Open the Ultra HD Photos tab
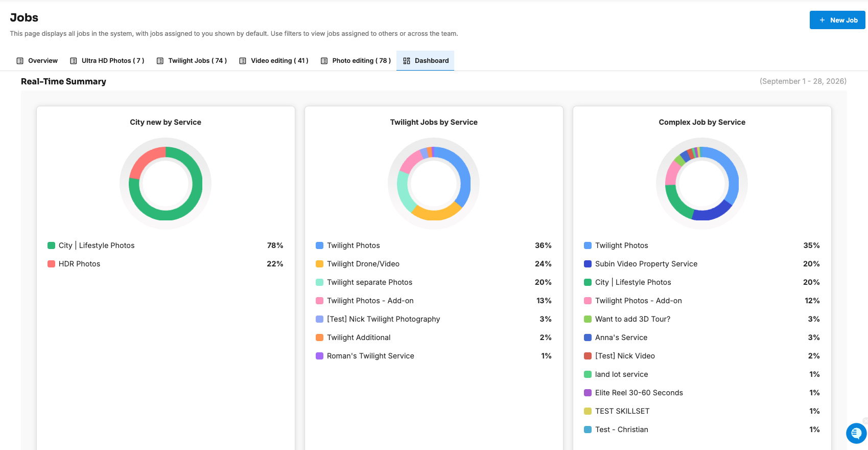The height and width of the screenshot is (450, 868). click(107, 60)
